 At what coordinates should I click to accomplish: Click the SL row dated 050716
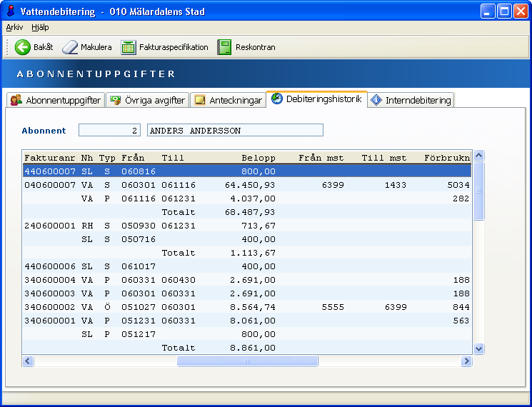[247, 239]
